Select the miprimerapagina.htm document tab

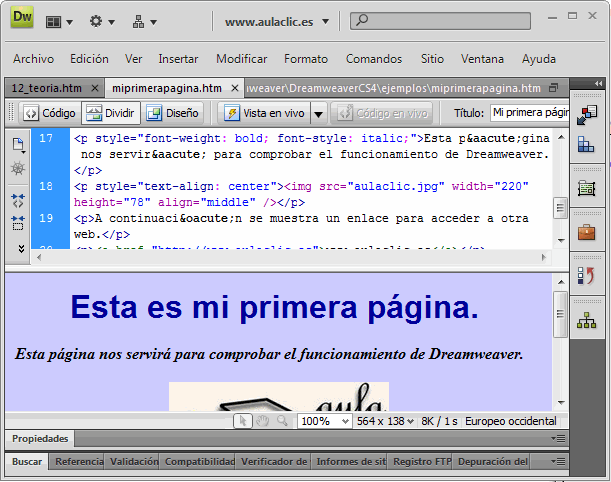tap(167, 88)
